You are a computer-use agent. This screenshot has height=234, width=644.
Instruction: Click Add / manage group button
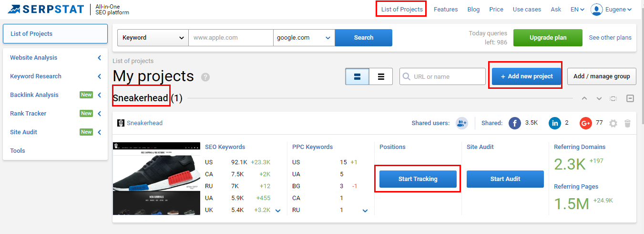click(602, 76)
